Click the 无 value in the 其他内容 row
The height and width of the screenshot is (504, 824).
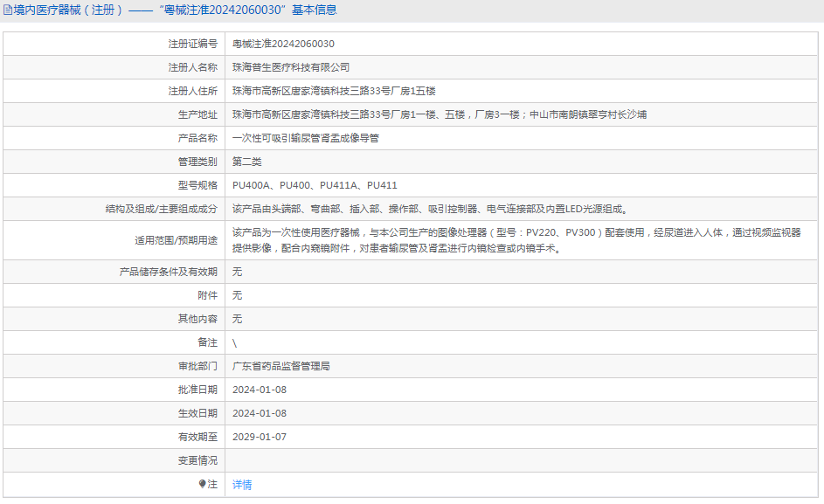pyautogui.click(x=237, y=319)
